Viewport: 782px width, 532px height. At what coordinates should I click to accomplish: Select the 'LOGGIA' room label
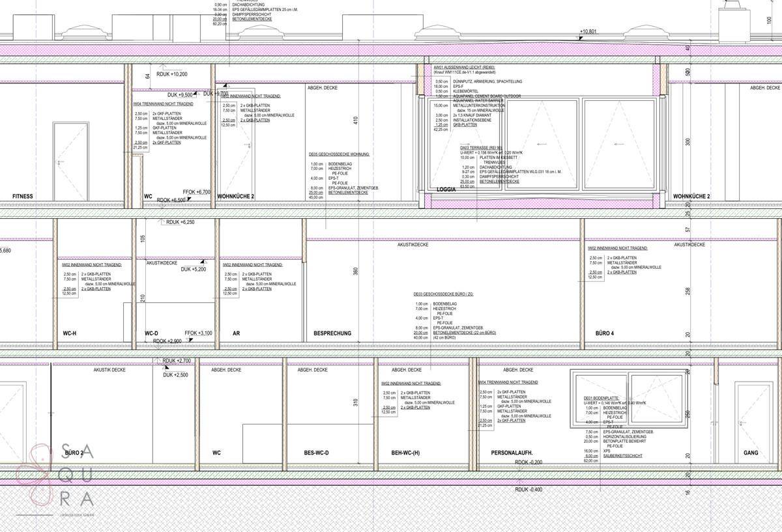(x=446, y=189)
